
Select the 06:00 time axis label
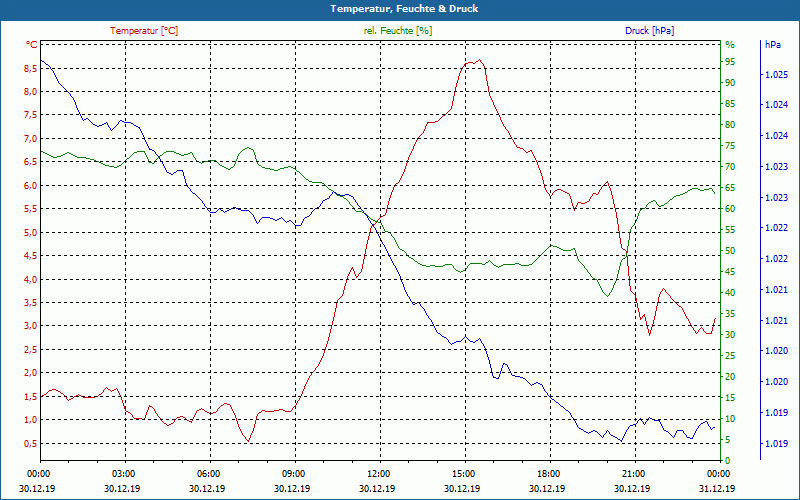(x=209, y=473)
